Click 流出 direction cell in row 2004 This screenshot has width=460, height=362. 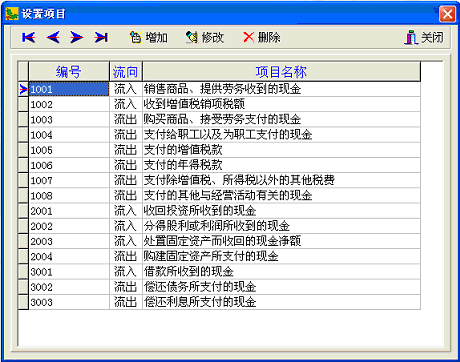pos(126,257)
